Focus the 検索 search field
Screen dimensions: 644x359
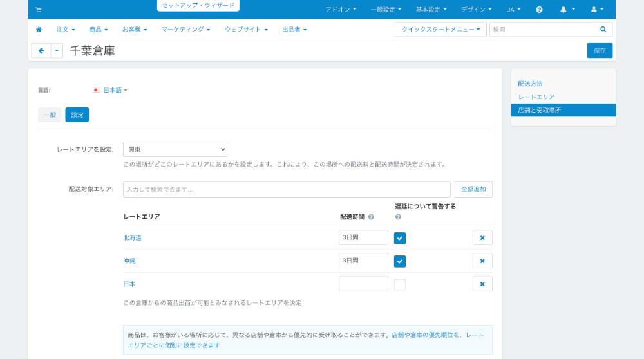click(x=542, y=30)
